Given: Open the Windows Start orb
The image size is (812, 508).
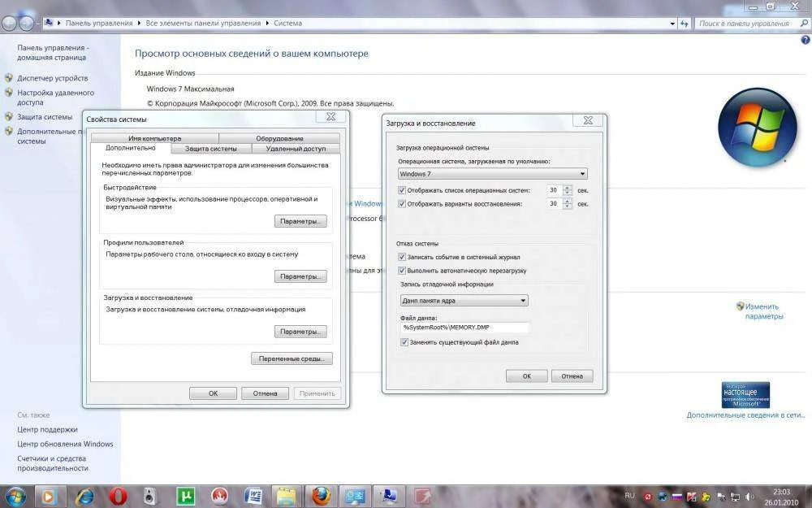Looking at the screenshot, I should (14, 497).
